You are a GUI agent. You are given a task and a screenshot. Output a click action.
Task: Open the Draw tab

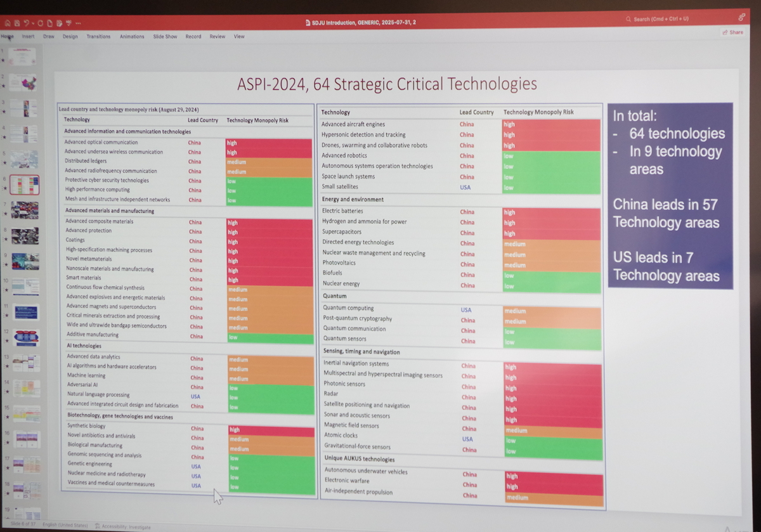tap(49, 36)
